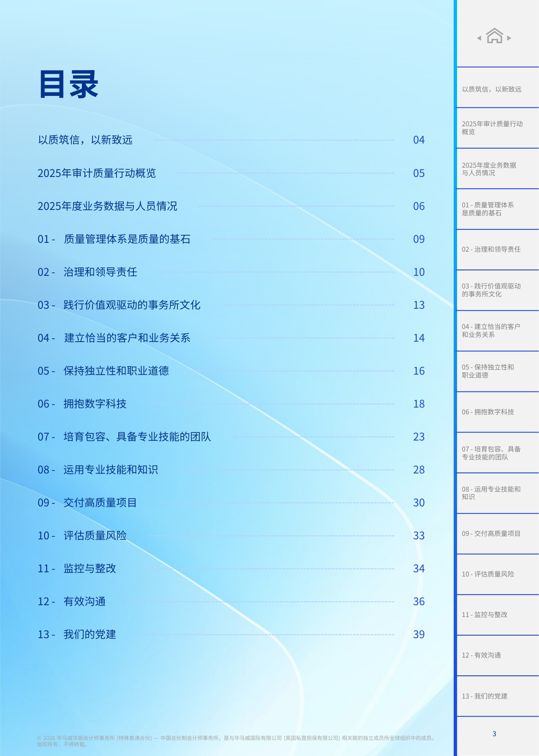The image size is (539, 756).
Task: Choose sidebar tab 13 - 我们的党建
Action: pos(498,696)
